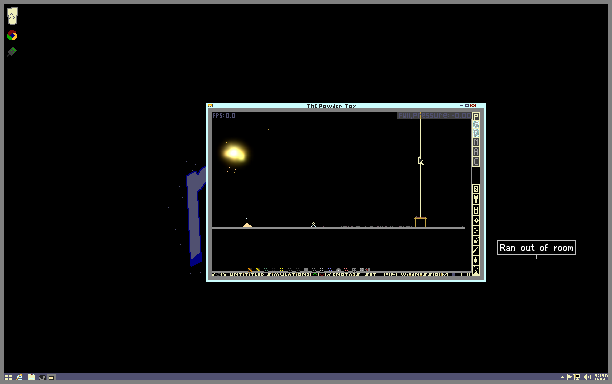Open the diagonal line tool category in sidebar
The height and width of the screenshot is (384, 612).
[x=476, y=250]
